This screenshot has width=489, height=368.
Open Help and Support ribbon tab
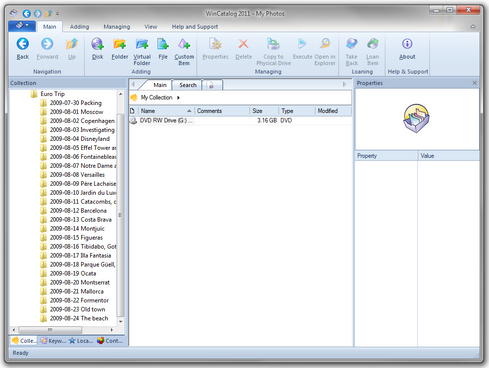[195, 27]
